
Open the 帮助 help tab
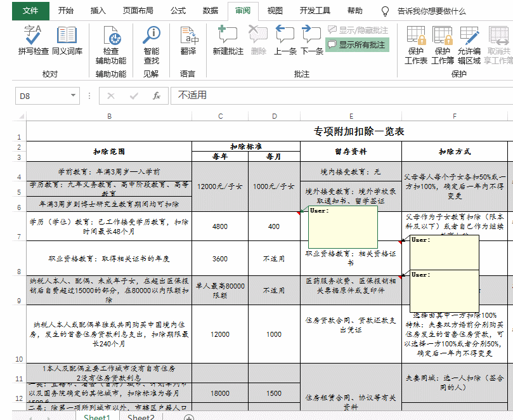click(355, 11)
